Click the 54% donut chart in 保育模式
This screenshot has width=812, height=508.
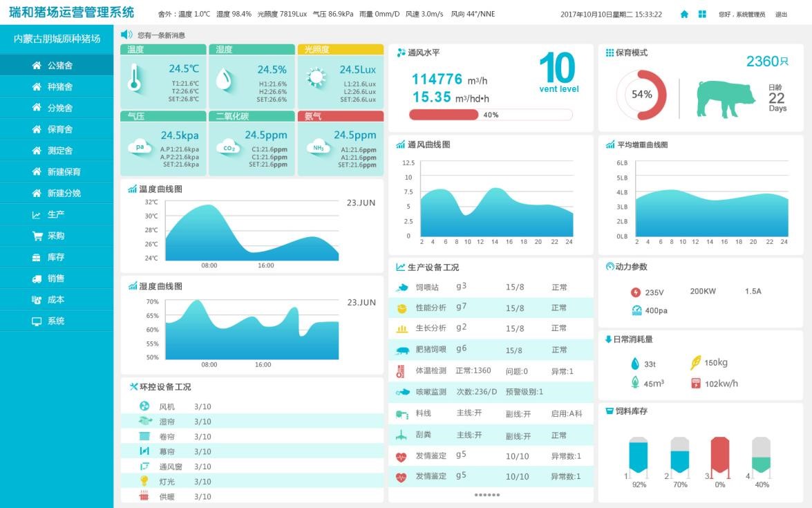(x=641, y=95)
